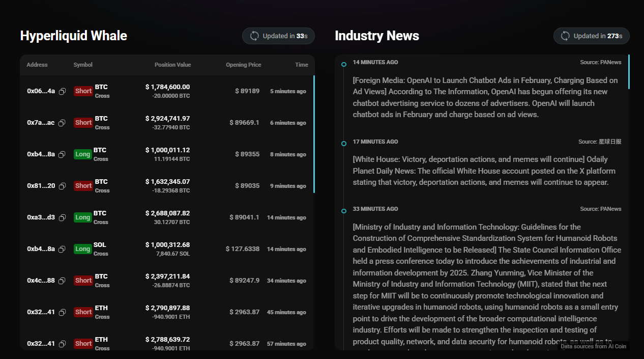Click the Short badge on 0x06...4a row
This screenshot has height=359, width=644.
click(x=83, y=91)
